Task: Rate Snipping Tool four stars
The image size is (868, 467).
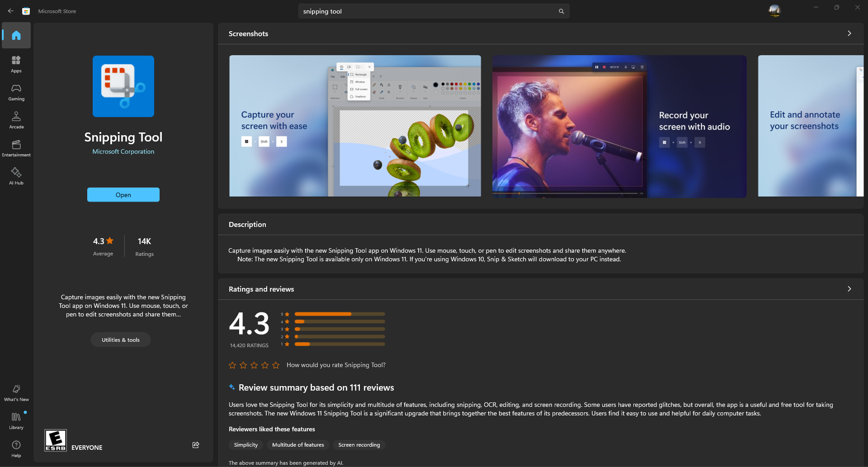Action: point(265,365)
